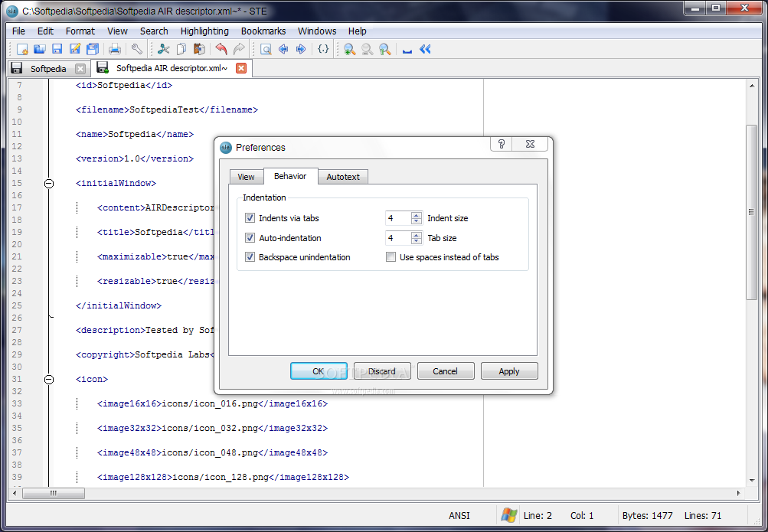Switch to the Autotext preferences tab
The height and width of the screenshot is (532, 768).
[343, 177]
